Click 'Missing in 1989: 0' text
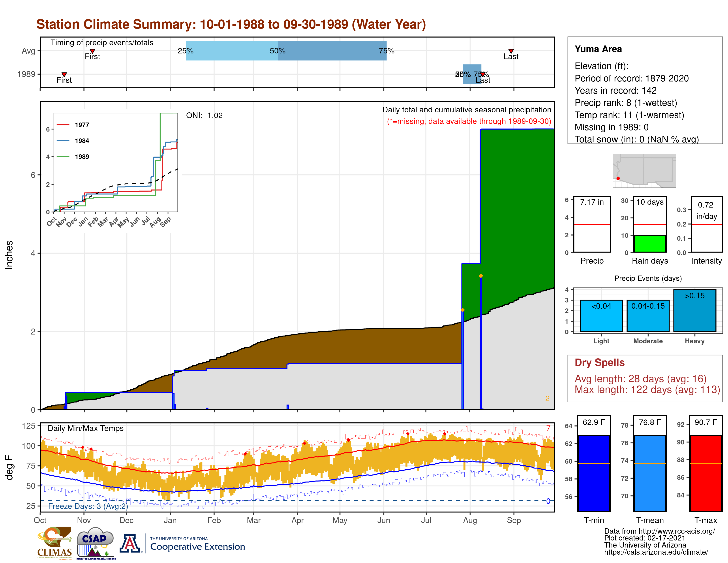Image resolution: width=728 pixels, height=563 pixels. tap(612, 127)
